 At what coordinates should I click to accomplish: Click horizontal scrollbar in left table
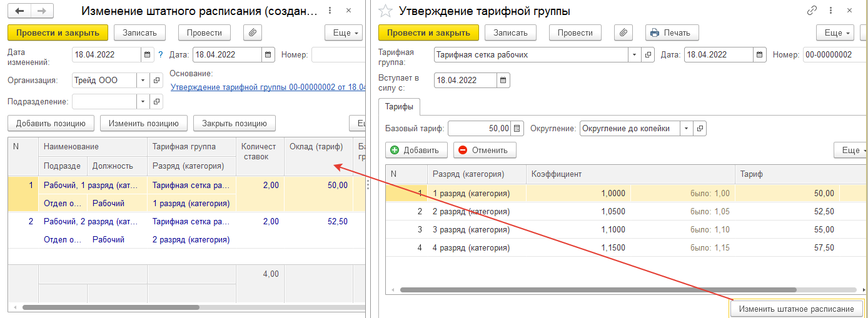pyautogui.click(x=111, y=307)
